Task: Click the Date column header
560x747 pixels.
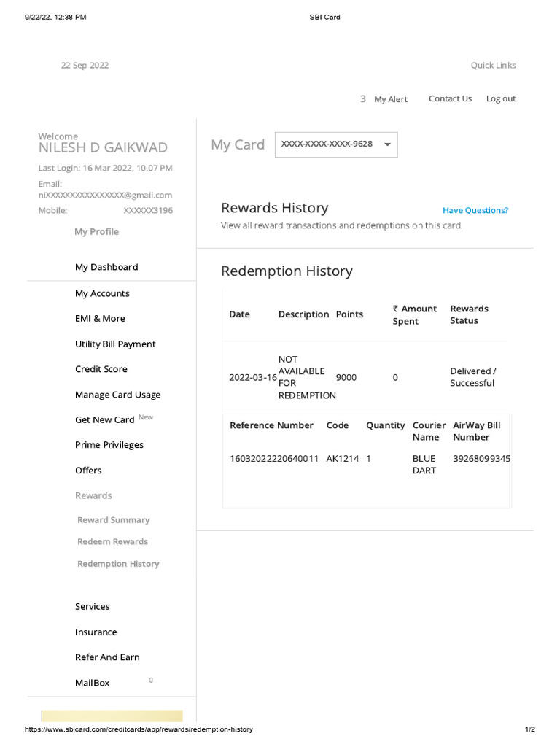Action: click(239, 314)
